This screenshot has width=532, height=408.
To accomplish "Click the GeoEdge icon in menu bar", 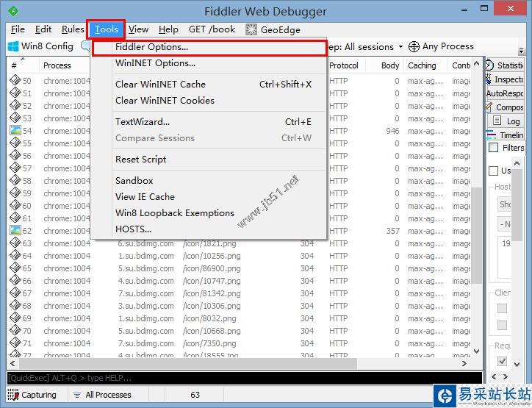I will 251,29.
